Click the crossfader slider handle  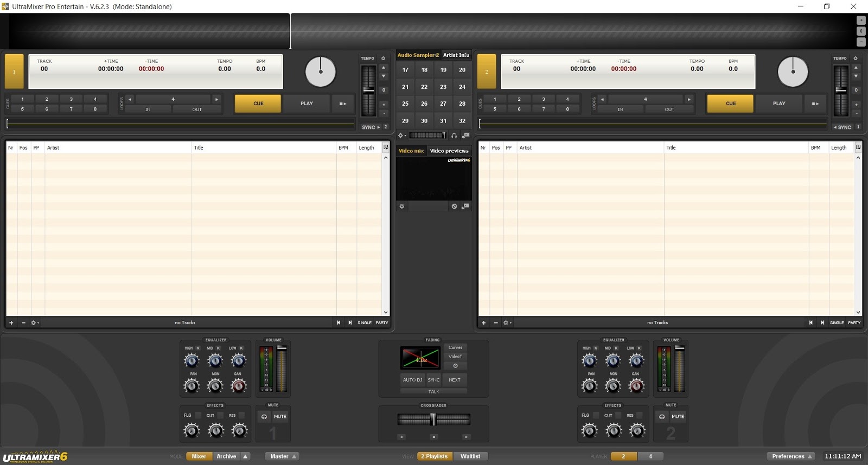(x=433, y=419)
